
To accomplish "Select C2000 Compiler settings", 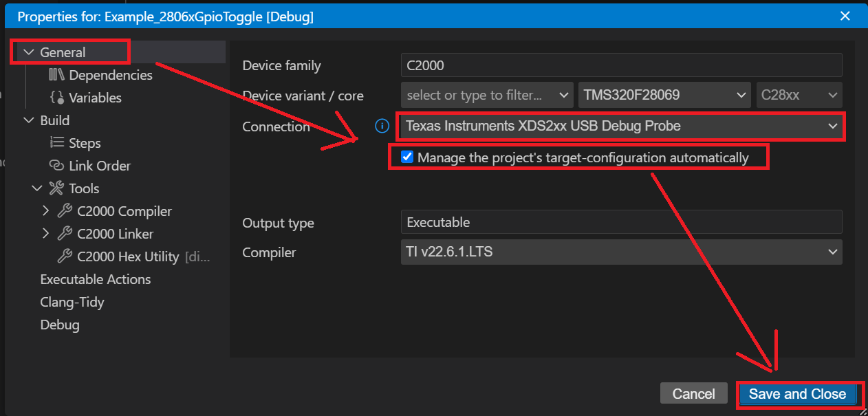I will [124, 211].
